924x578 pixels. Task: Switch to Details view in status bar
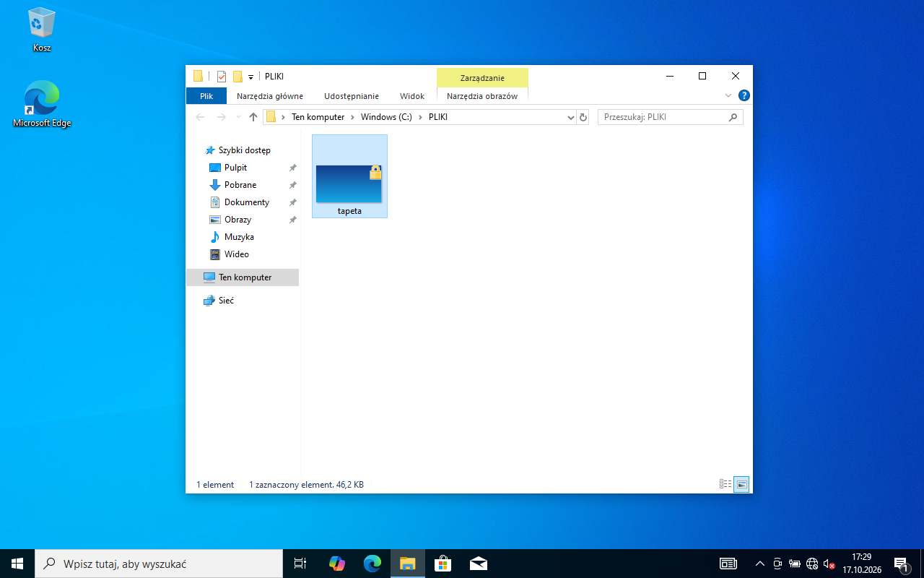pyautogui.click(x=725, y=484)
